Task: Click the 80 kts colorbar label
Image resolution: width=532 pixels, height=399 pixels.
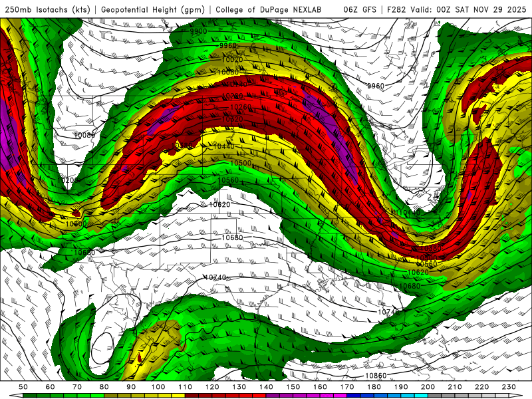Action: click(x=104, y=387)
